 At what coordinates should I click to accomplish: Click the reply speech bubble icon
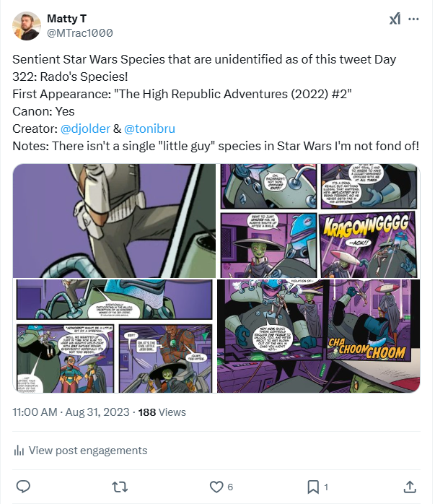[x=23, y=485]
